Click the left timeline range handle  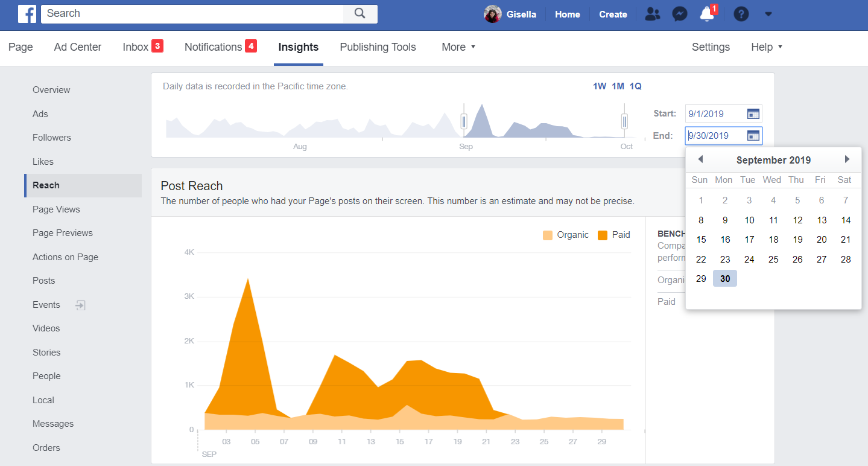[464, 121]
